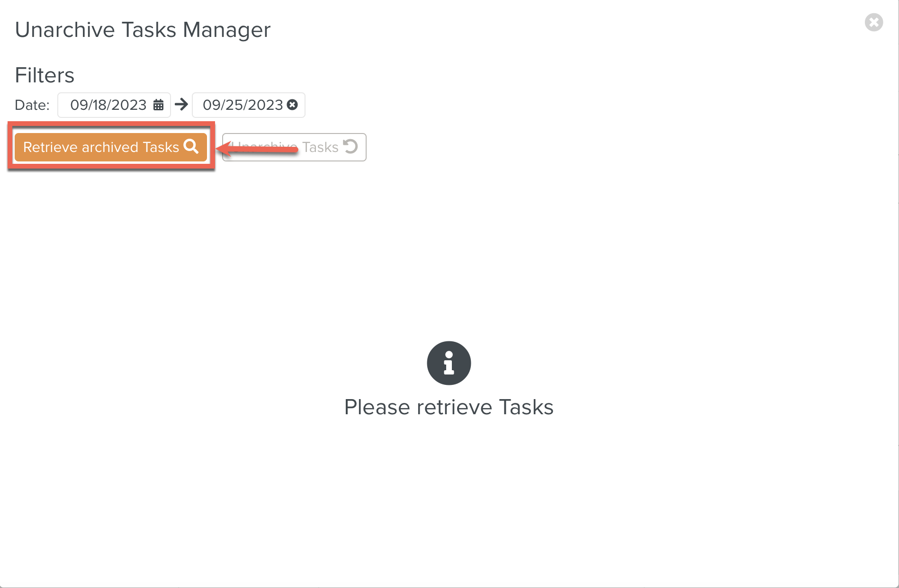Image resolution: width=899 pixels, height=588 pixels.
Task: Click the Filters heading
Action: point(45,74)
